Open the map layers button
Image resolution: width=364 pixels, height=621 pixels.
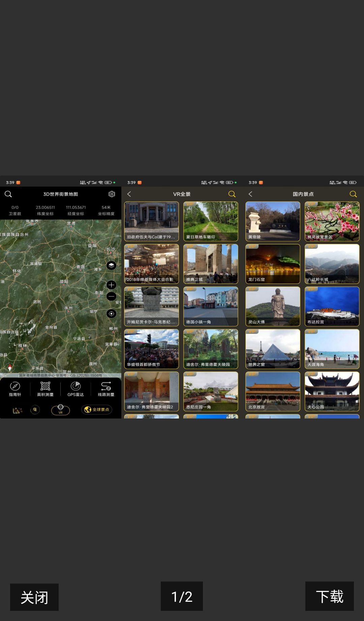[x=112, y=266]
